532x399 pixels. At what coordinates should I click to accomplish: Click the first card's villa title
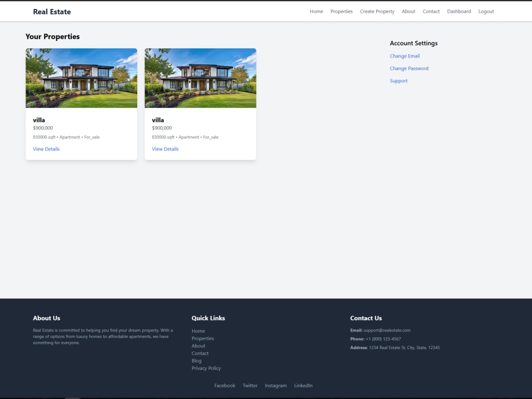pyautogui.click(x=39, y=120)
